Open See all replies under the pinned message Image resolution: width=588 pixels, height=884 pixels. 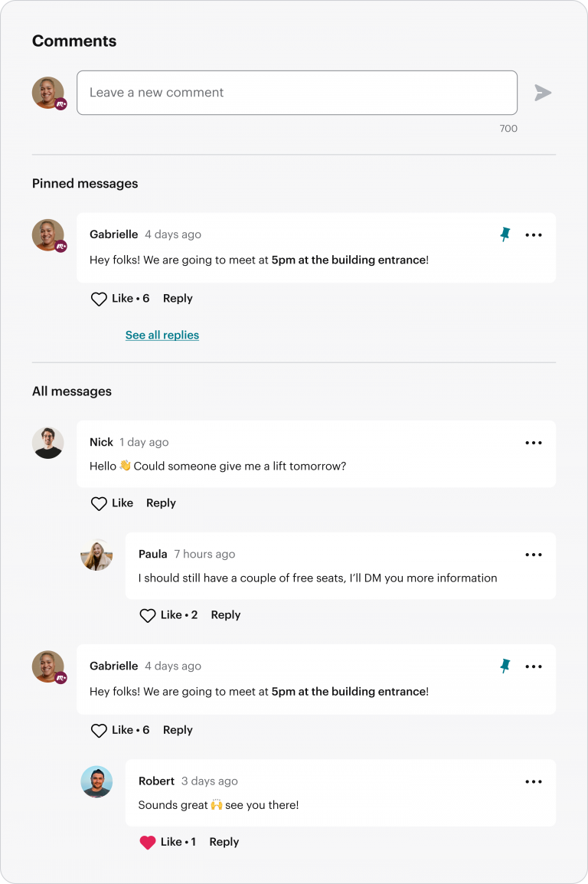(162, 335)
